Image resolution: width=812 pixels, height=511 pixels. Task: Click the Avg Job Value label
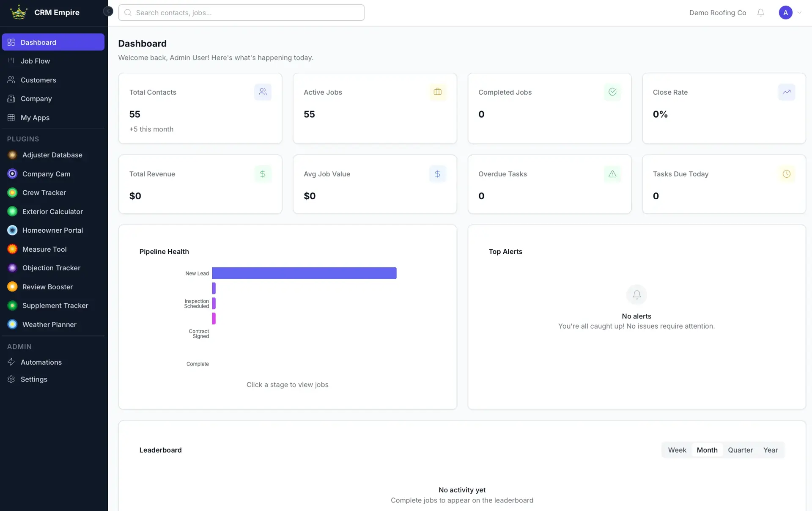pos(326,174)
